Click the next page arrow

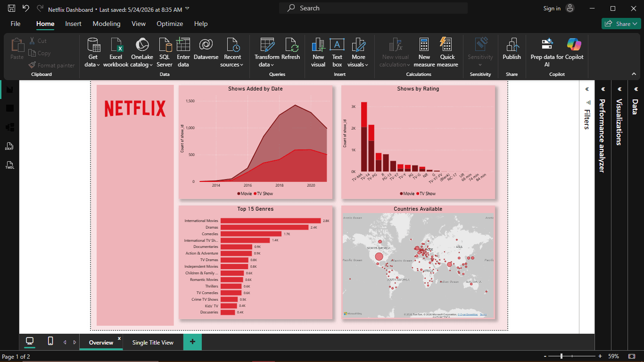[x=74, y=342]
